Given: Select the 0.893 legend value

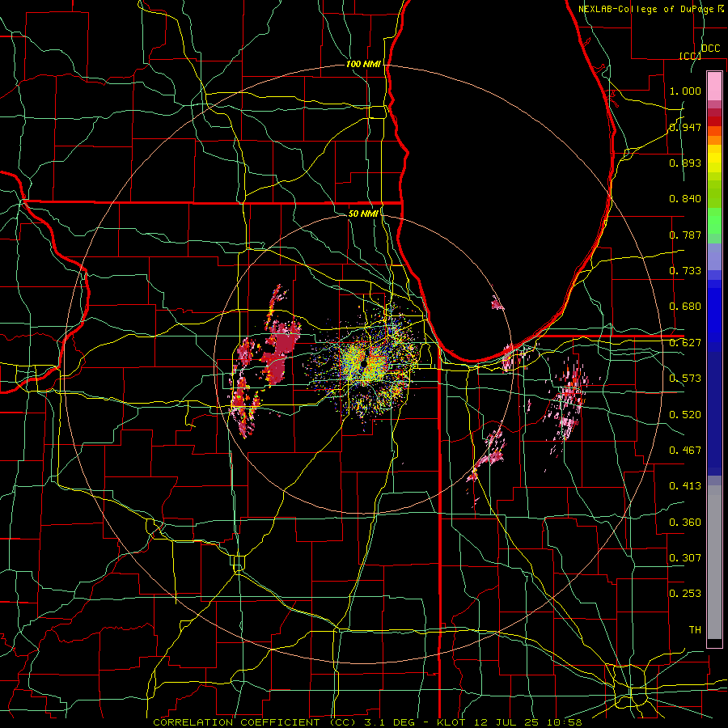Looking at the screenshot, I should coord(685,163).
